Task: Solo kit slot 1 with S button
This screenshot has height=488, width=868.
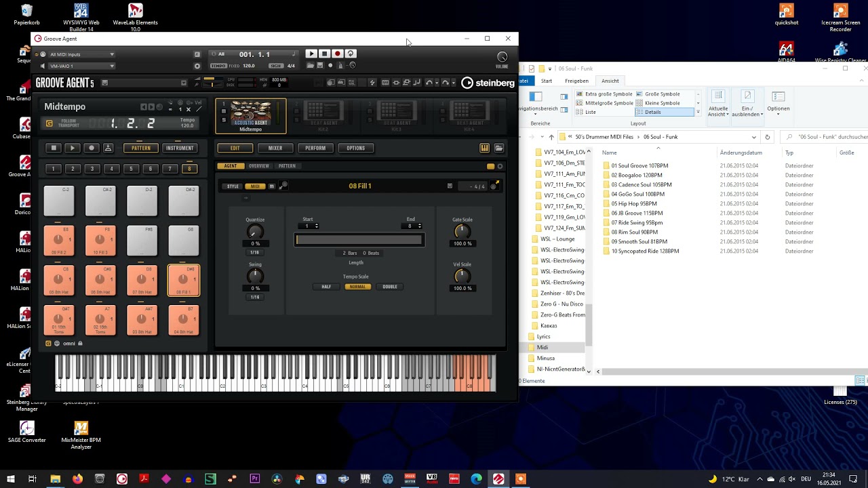Action: [224, 120]
